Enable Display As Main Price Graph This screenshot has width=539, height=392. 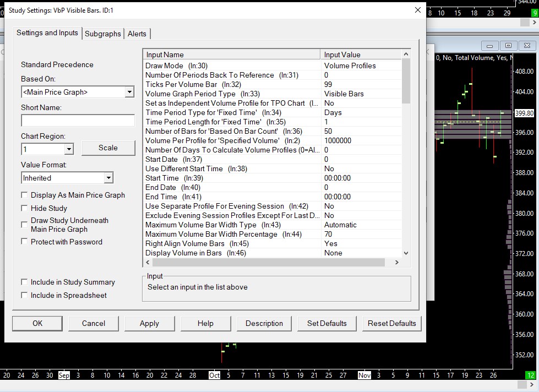[24, 195]
